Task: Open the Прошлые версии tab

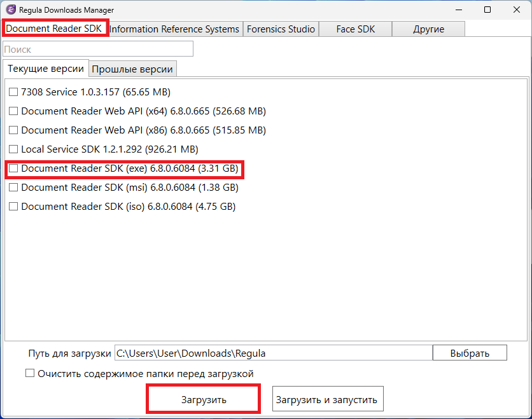Action: tap(132, 69)
